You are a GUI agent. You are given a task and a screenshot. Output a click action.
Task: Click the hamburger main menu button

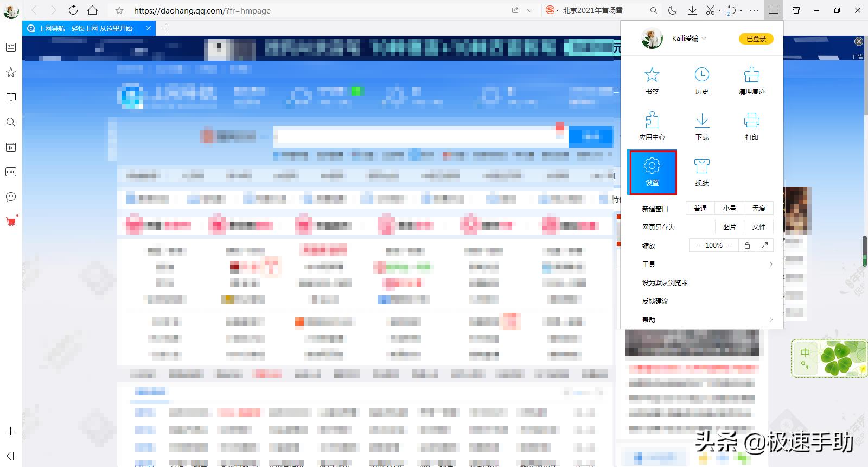click(x=773, y=10)
